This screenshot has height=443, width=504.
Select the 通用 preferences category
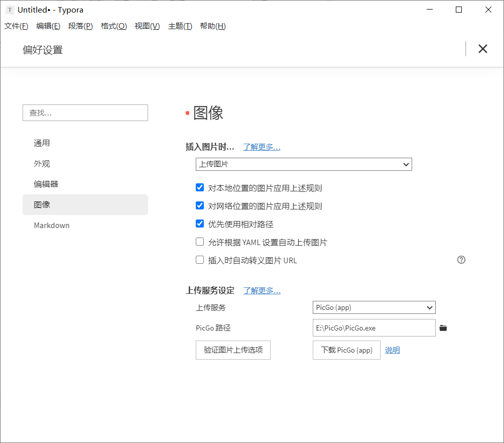click(x=85, y=143)
